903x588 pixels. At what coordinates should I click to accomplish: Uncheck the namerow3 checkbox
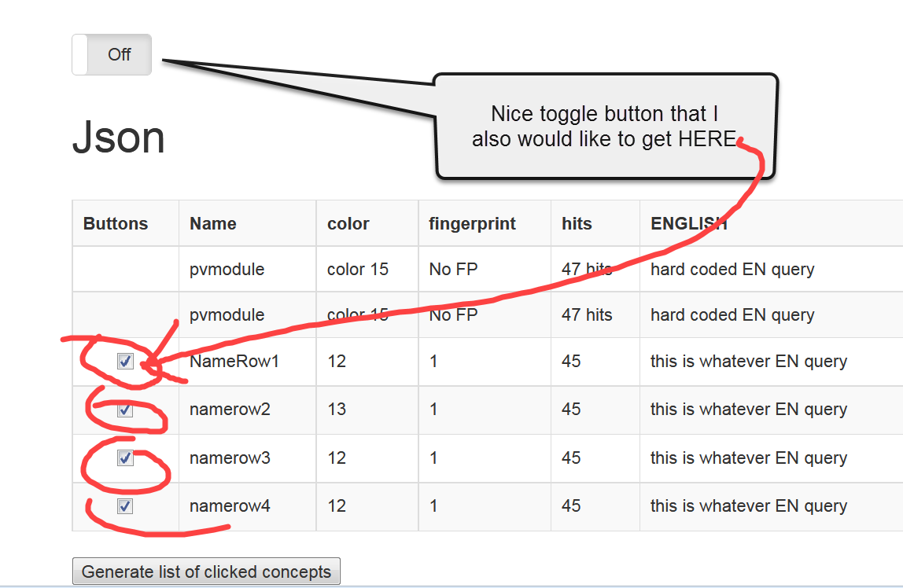tap(125, 458)
